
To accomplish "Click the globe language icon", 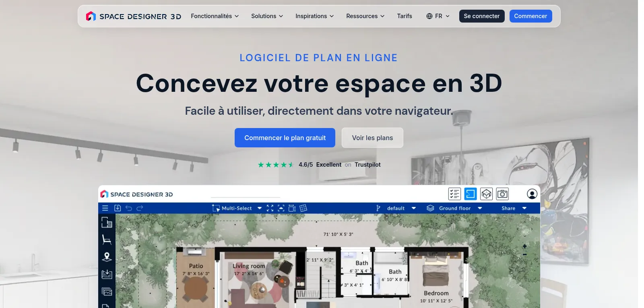I will [x=429, y=16].
